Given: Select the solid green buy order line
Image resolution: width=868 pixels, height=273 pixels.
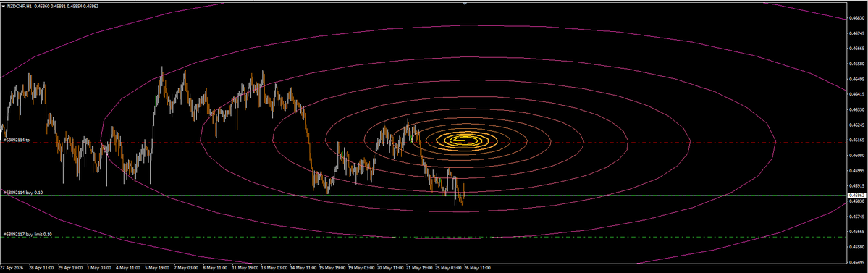Looking at the screenshot, I should (x=424, y=195).
